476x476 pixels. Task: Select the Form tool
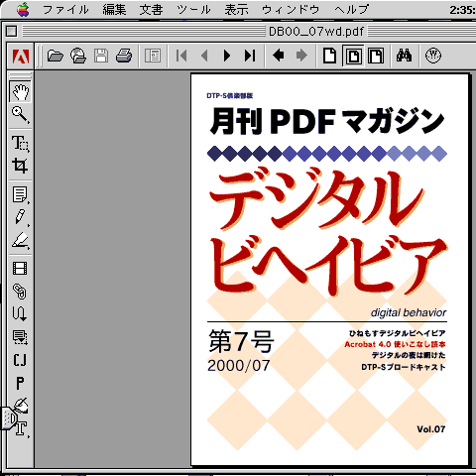pos(20,337)
